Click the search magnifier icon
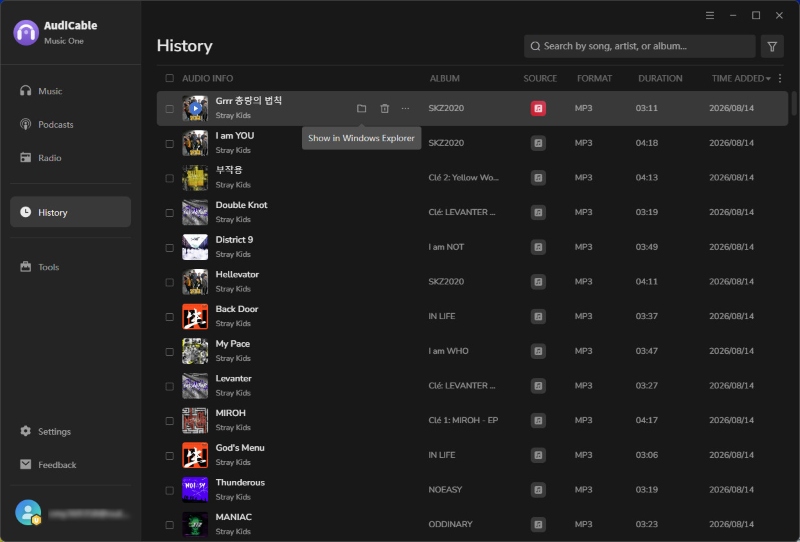Image resolution: width=800 pixels, height=542 pixels. point(535,46)
